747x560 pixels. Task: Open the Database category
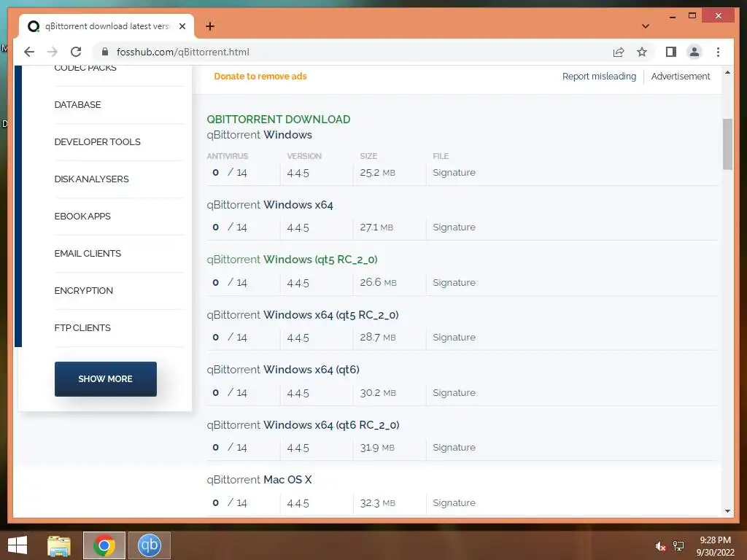tap(77, 105)
